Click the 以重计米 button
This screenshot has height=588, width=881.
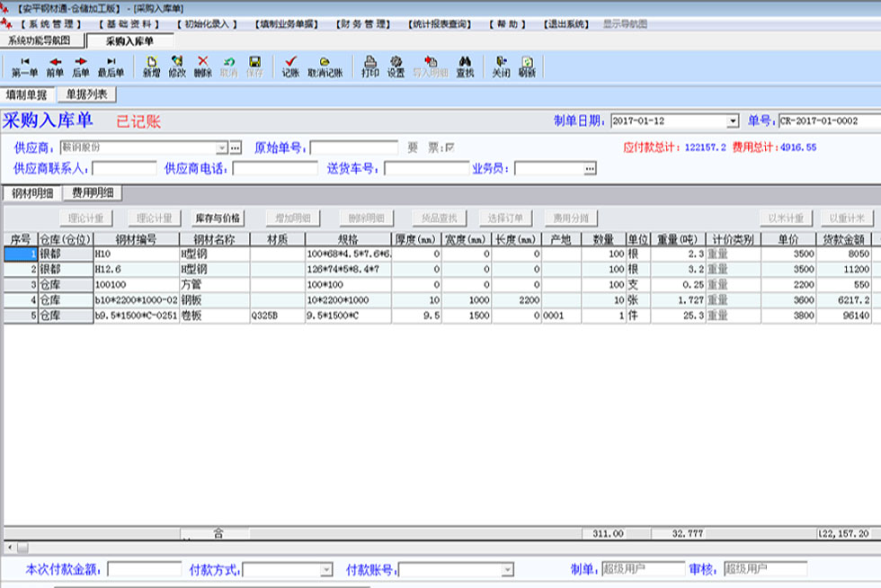click(x=847, y=218)
